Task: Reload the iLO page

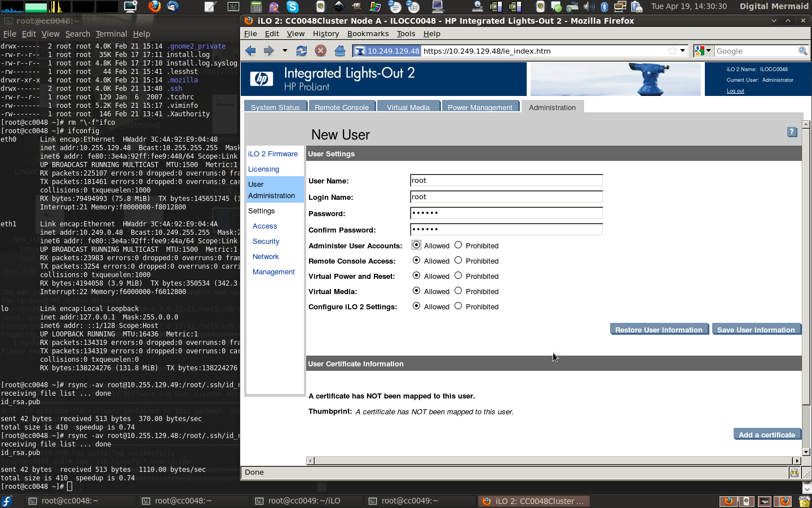Action: tap(302, 51)
